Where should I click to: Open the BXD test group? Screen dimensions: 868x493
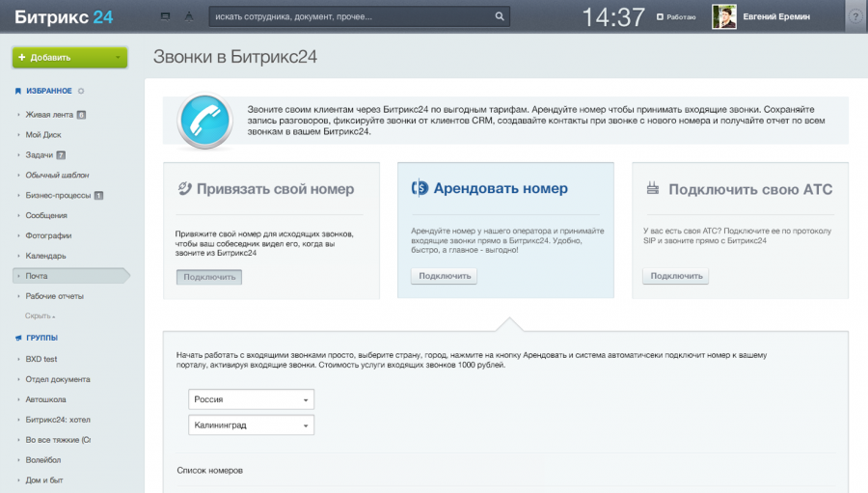41,359
